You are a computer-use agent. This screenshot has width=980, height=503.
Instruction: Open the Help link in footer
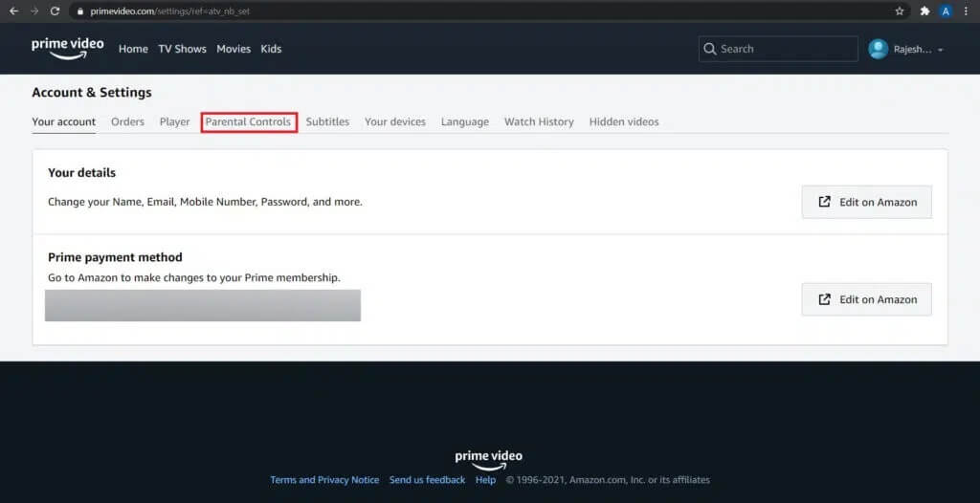485,480
